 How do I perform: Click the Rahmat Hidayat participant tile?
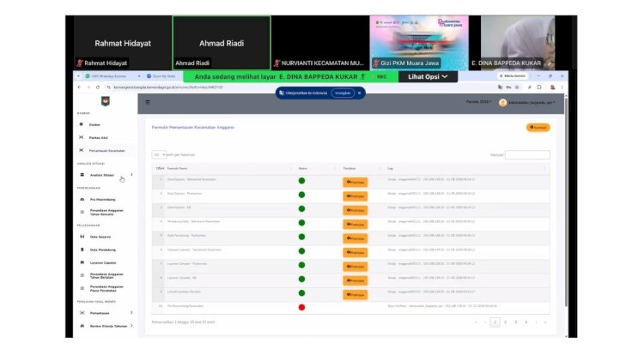point(123,43)
